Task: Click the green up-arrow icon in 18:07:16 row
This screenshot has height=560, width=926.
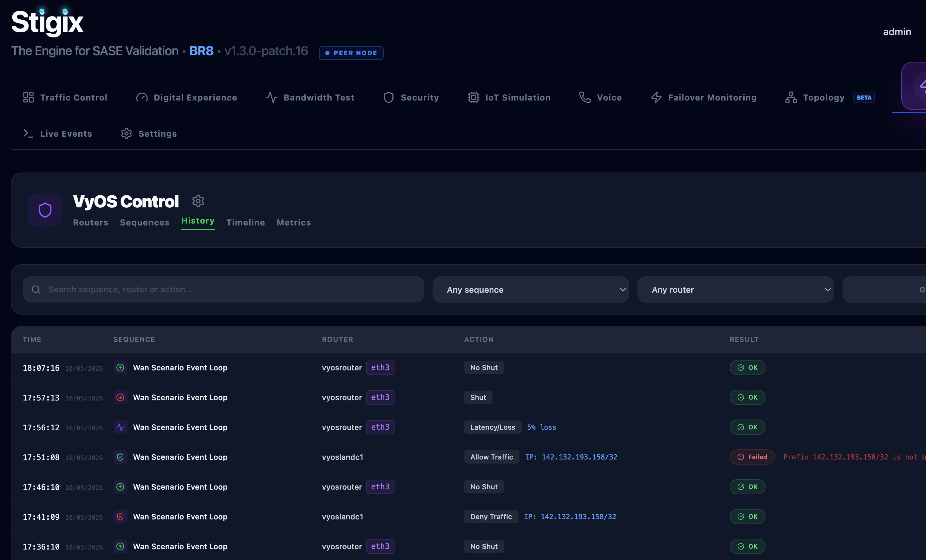Action: (x=120, y=368)
